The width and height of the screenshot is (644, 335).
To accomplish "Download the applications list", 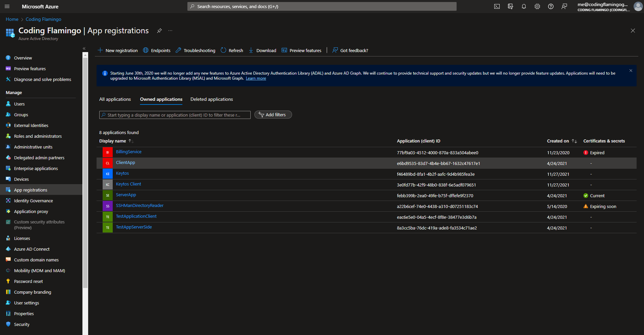I will (x=262, y=50).
